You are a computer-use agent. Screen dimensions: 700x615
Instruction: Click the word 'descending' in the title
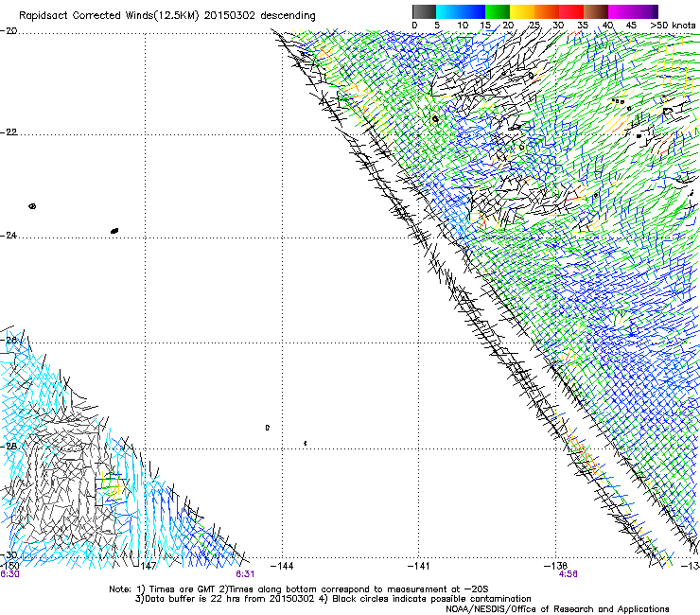point(288,16)
